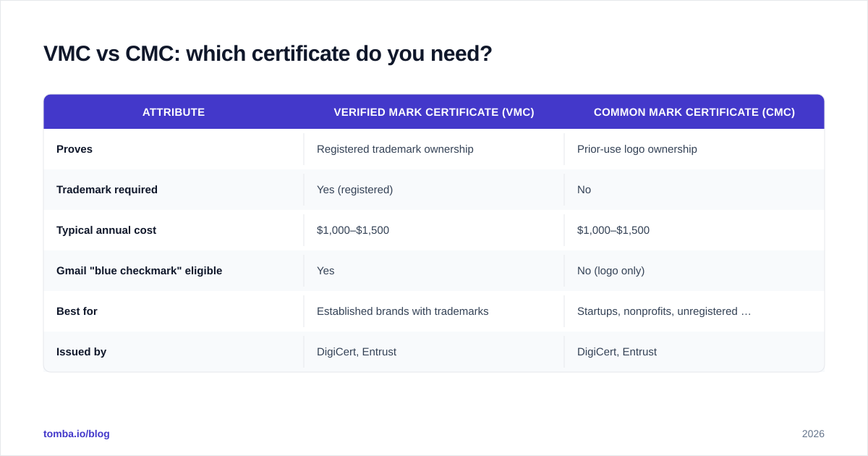This screenshot has width=868, height=456.
Task: Select the 'Issued by' row label
Action: (81, 352)
